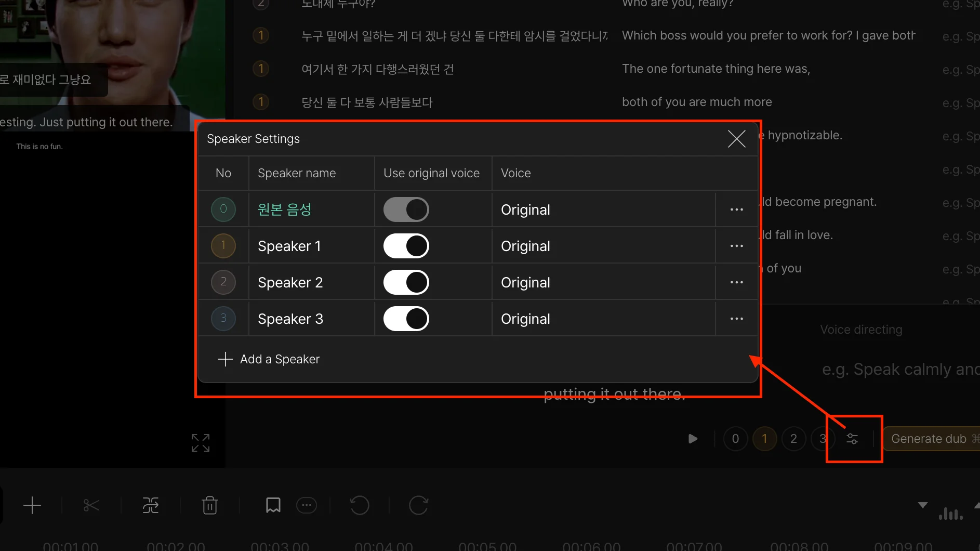The width and height of the screenshot is (980, 551).
Task: Select translation 'Which boss would you prefer to work for?'
Action: (x=737, y=35)
